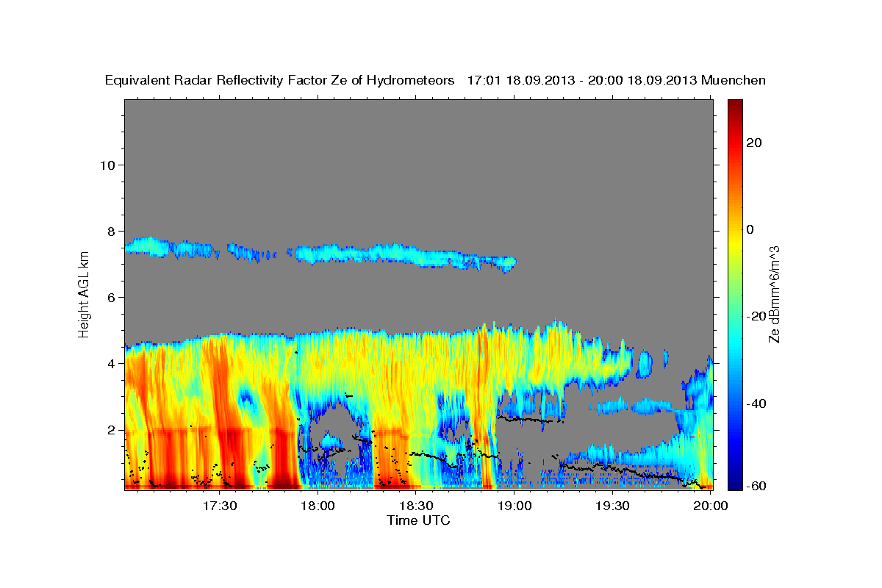
Task: Click the "Time UTC" axis label
Action: (x=418, y=520)
